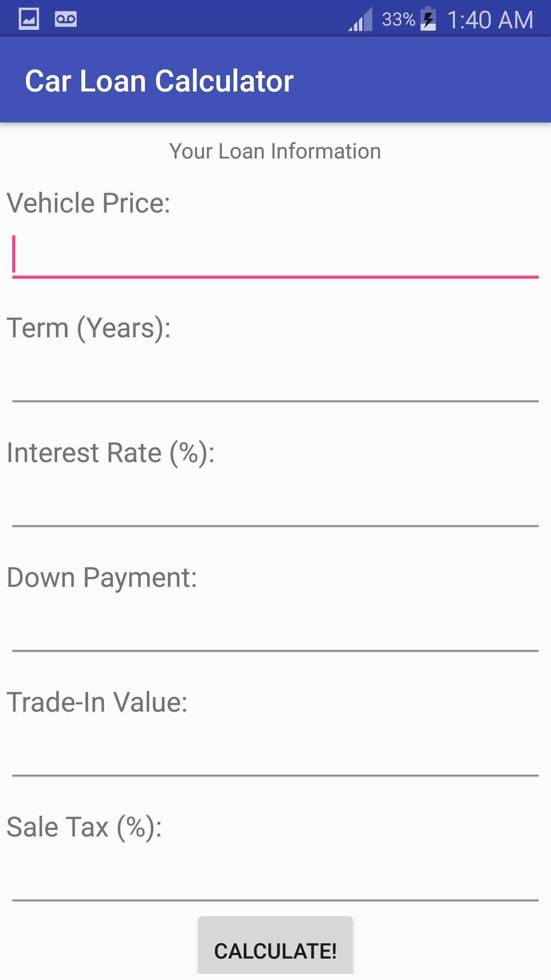This screenshot has height=980, width=551.
Task: Focus the Trade-In Value input field
Action: coord(275,755)
